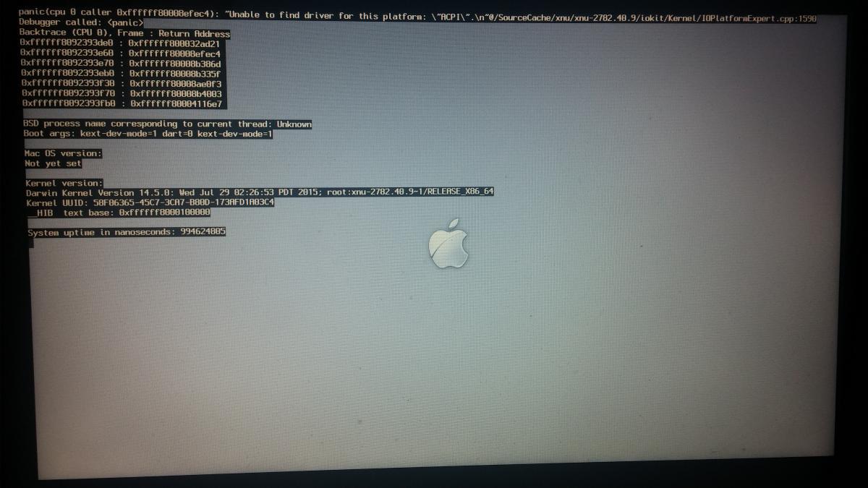Click the "__HIB text base" line
This screenshot has height=488, width=868.
click(119, 213)
